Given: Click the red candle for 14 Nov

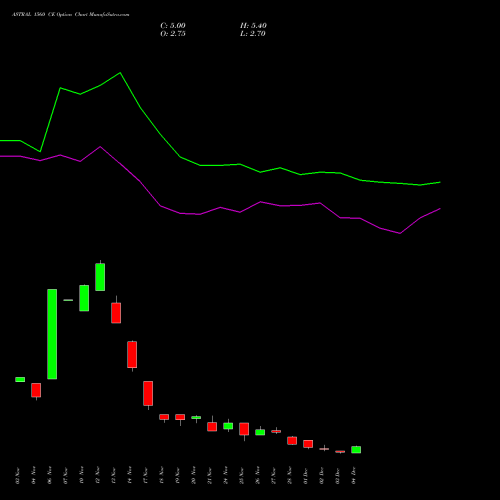Looking at the screenshot, I should (x=132, y=355).
